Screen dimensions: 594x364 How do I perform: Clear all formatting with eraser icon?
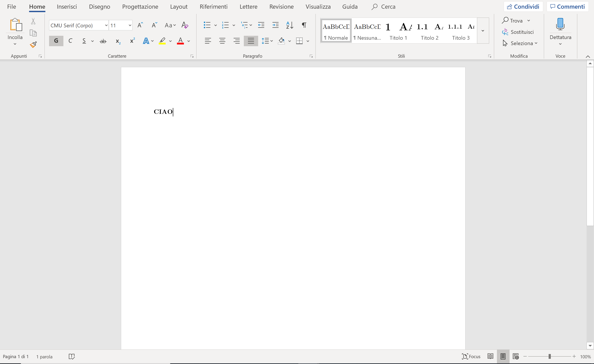point(185,25)
